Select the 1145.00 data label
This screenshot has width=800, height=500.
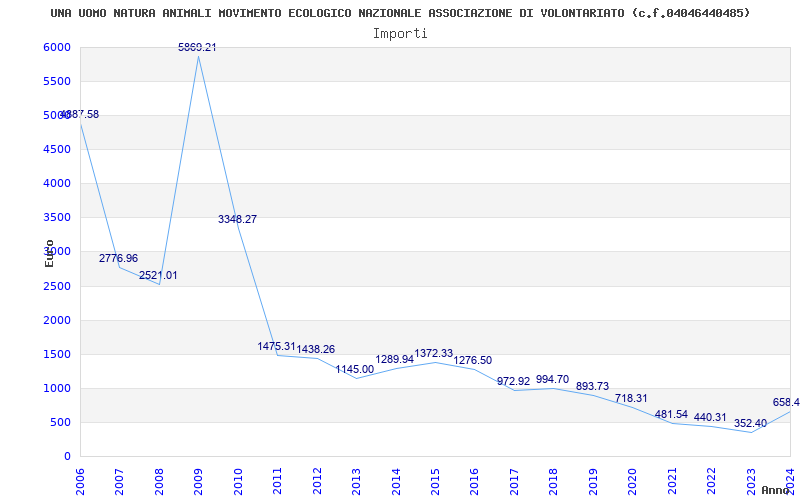[355, 369]
